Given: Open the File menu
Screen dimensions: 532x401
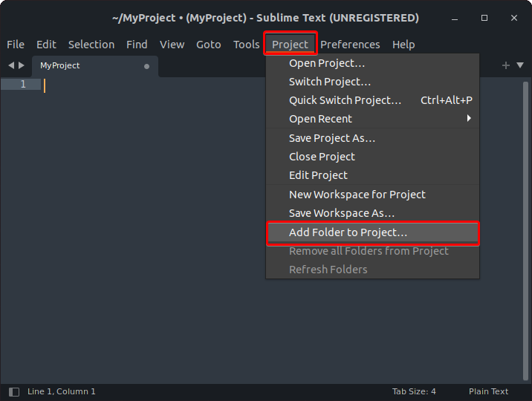Looking at the screenshot, I should click(x=16, y=45).
